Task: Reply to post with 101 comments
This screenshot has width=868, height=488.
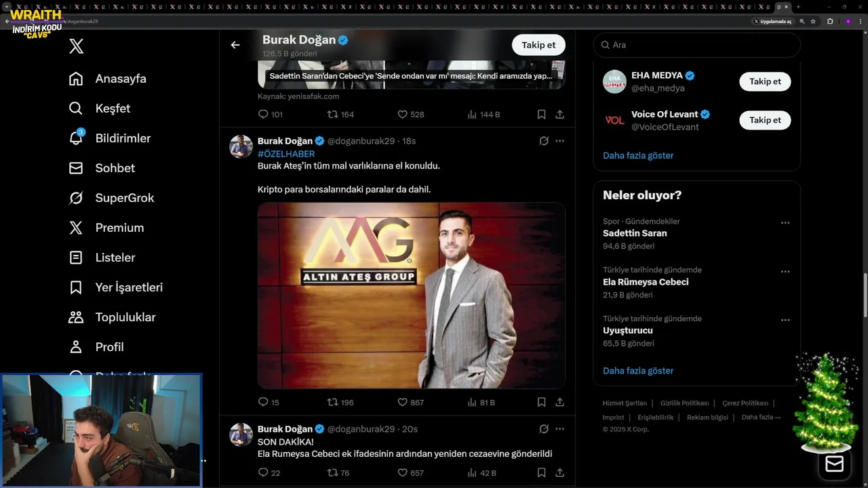Action: coord(270,115)
